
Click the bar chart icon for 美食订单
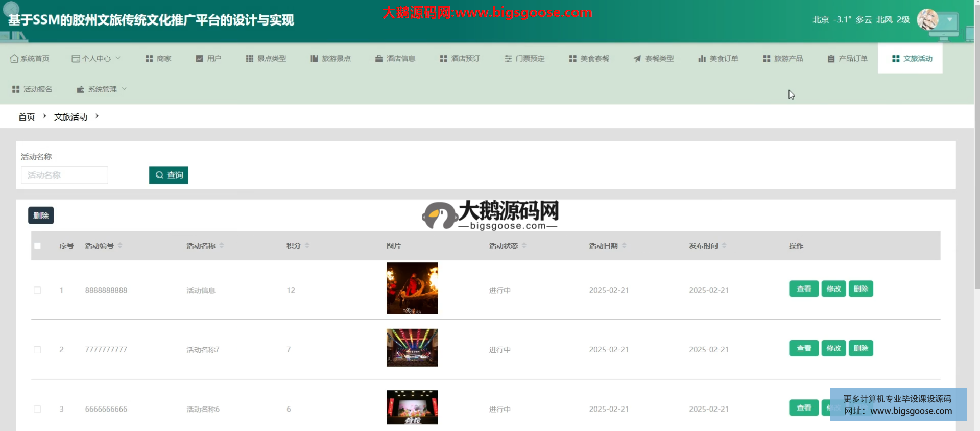pyautogui.click(x=702, y=59)
